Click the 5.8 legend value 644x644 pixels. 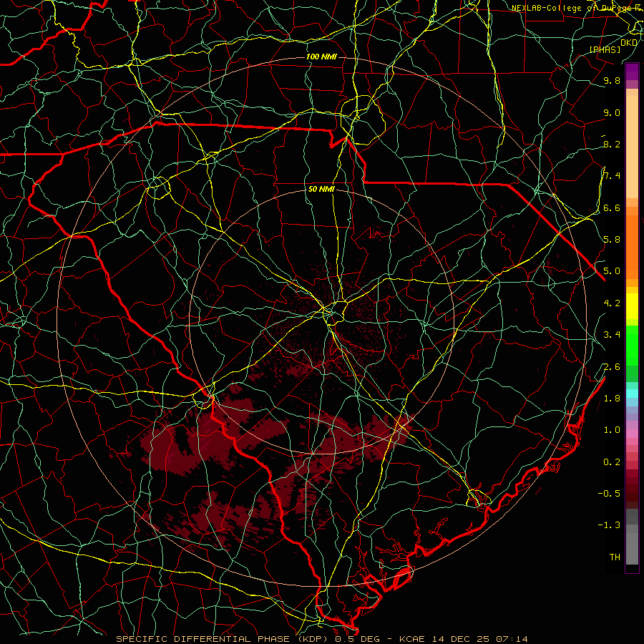pos(612,240)
